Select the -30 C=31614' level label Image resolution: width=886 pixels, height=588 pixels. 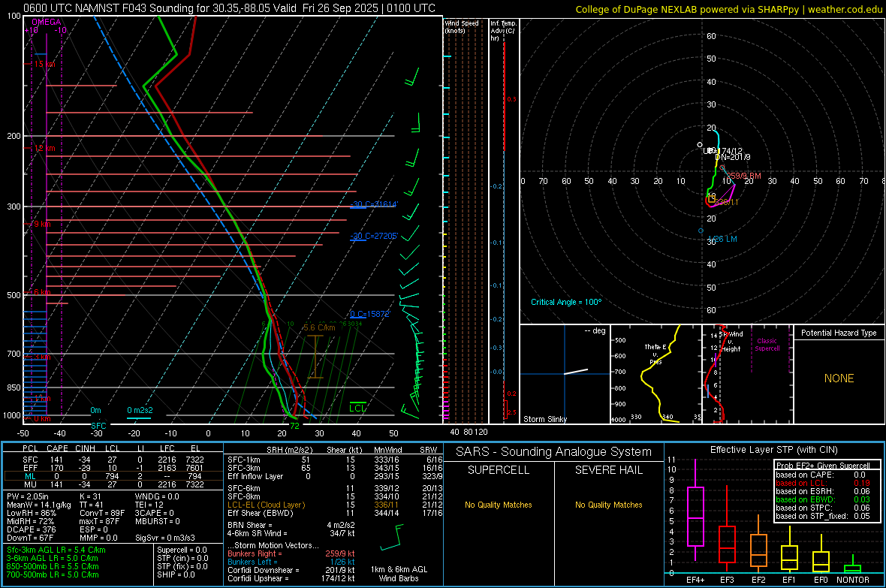pyautogui.click(x=374, y=204)
